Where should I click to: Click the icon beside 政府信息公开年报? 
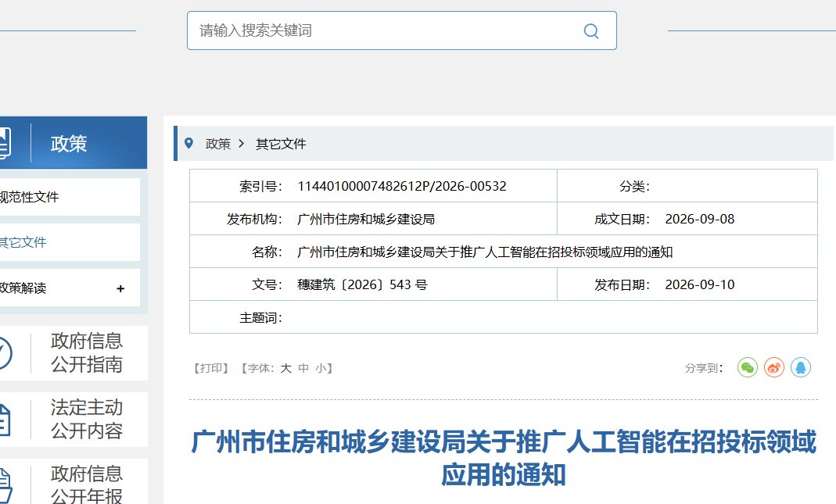(5, 484)
